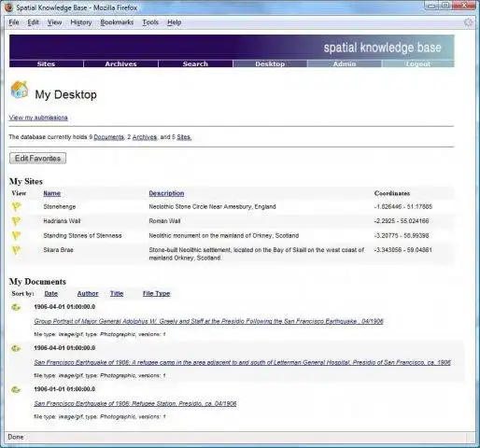
Task: Sort My Sites by the Name column
Action: (51, 193)
